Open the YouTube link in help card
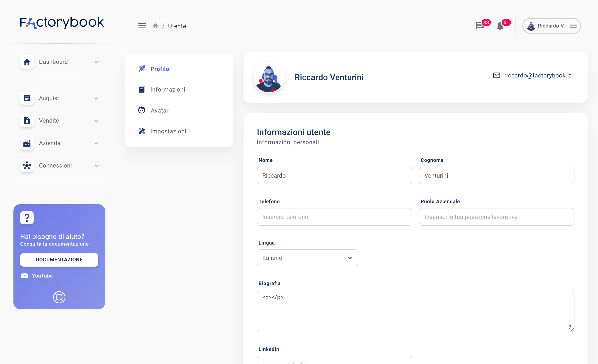Screen dimensions: 598x364 (x=42, y=276)
